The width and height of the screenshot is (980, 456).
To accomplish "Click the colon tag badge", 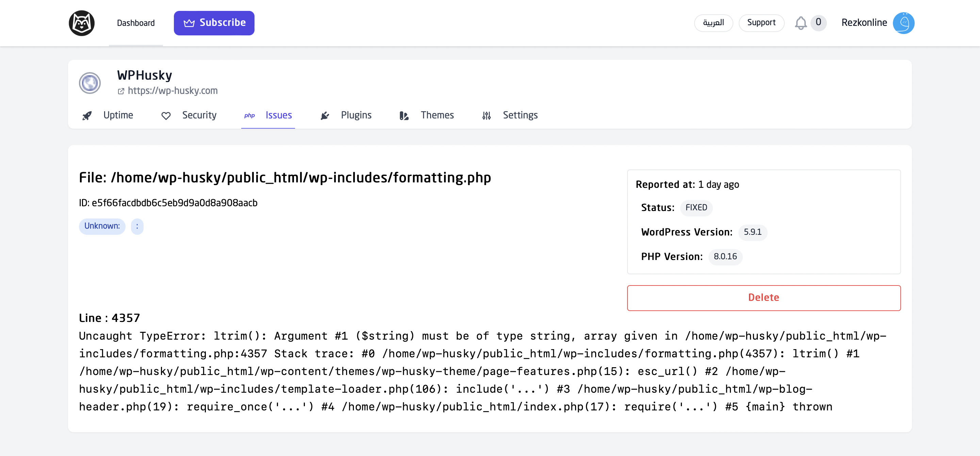I will (137, 226).
